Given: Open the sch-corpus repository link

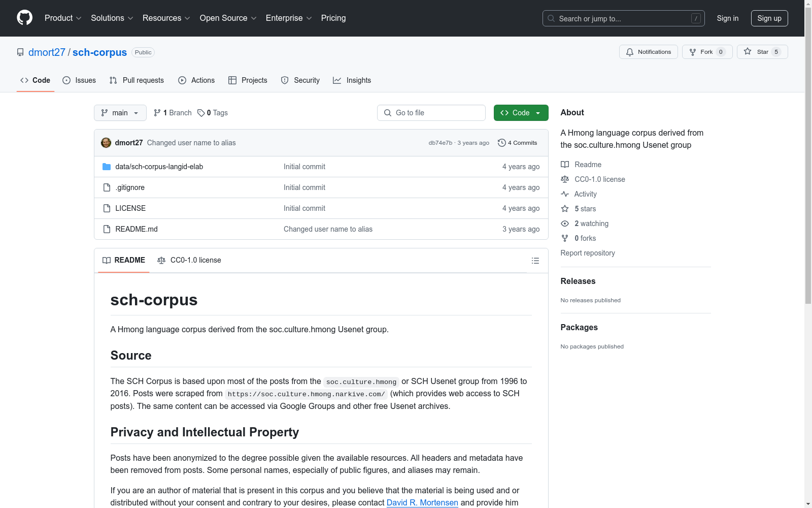Looking at the screenshot, I should click(99, 52).
